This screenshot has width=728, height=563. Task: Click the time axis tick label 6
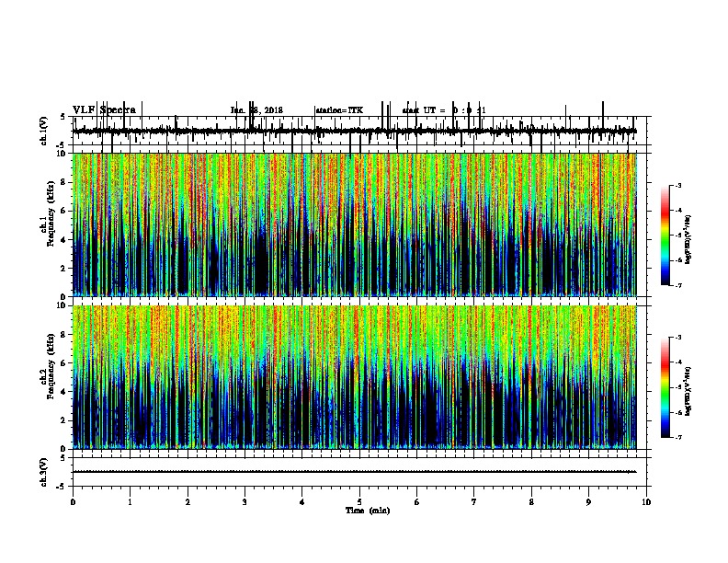tap(417, 502)
